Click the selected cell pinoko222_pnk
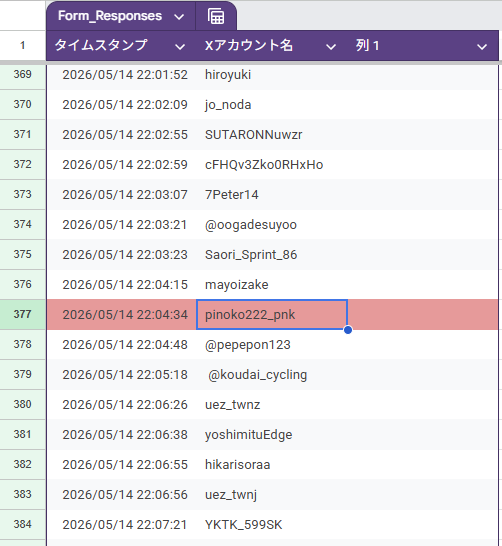This screenshot has height=546, width=502. point(272,314)
